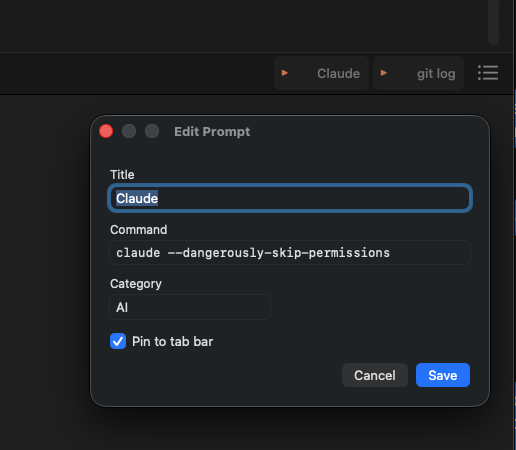Viewport: 516px width, 450px height.
Task: Run the pinned Claude prompt in the tab bar
Action: coord(321,73)
